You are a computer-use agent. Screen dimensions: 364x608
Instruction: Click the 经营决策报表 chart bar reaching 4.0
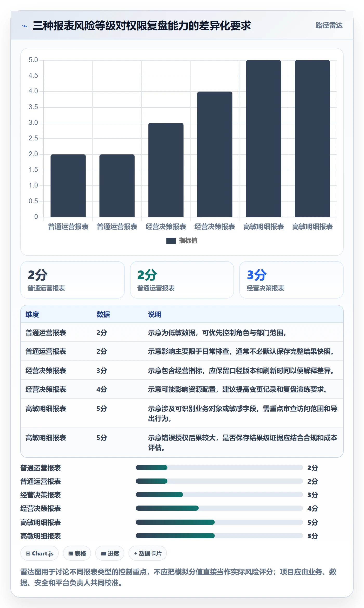(215, 154)
